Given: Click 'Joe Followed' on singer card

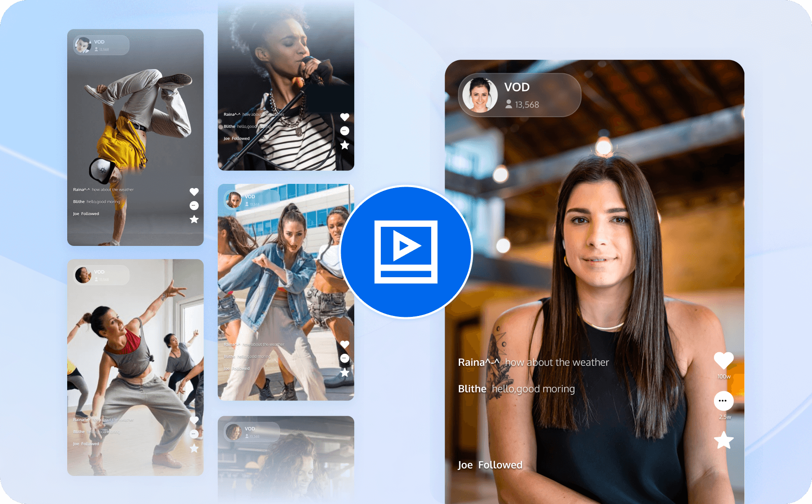Looking at the screenshot, I should tap(237, 139).
